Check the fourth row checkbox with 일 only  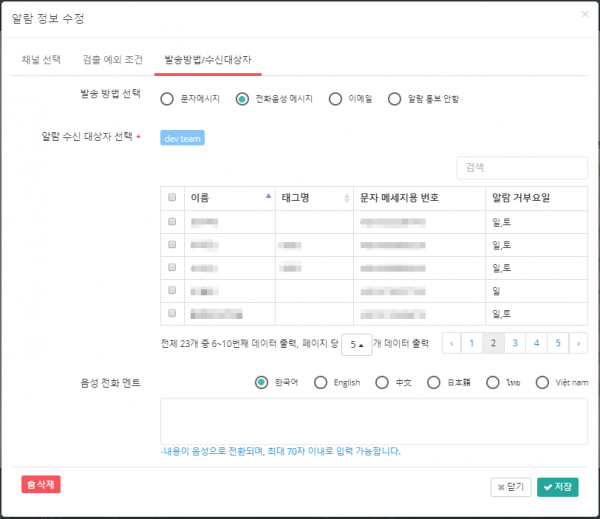point(172,291)
